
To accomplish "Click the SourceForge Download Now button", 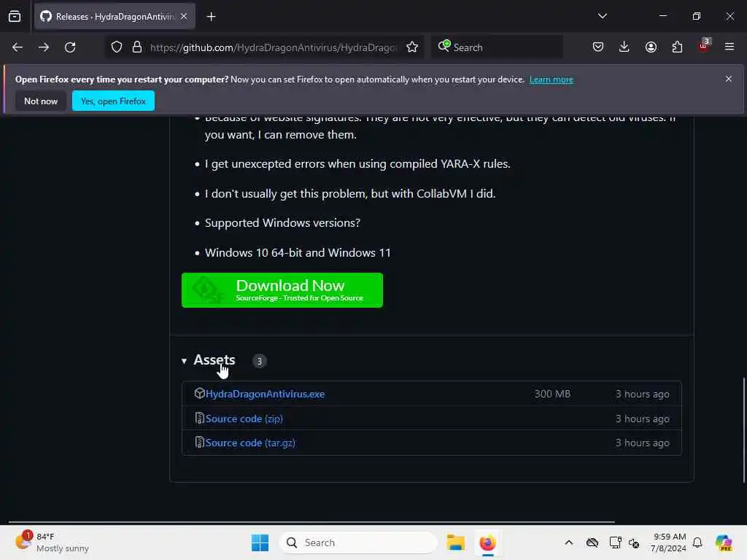I will (x=282, y=290).
